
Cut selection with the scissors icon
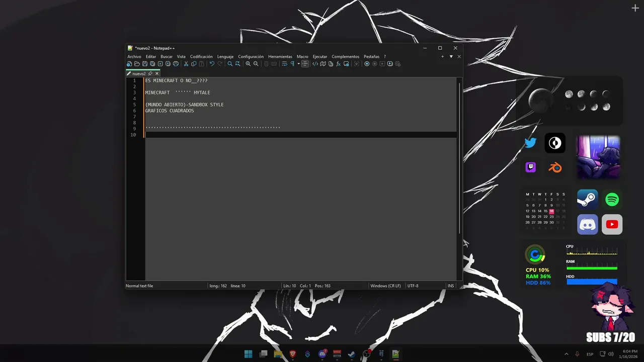point(186,64)
